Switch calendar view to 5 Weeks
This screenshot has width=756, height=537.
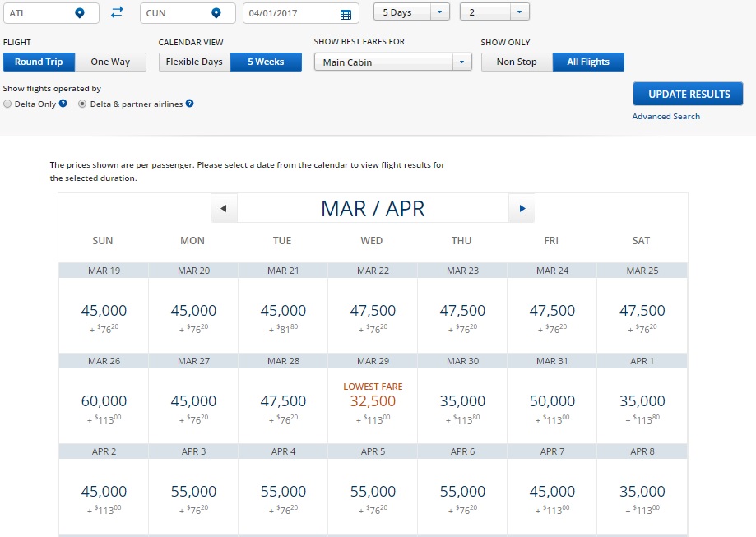(267, 62)
